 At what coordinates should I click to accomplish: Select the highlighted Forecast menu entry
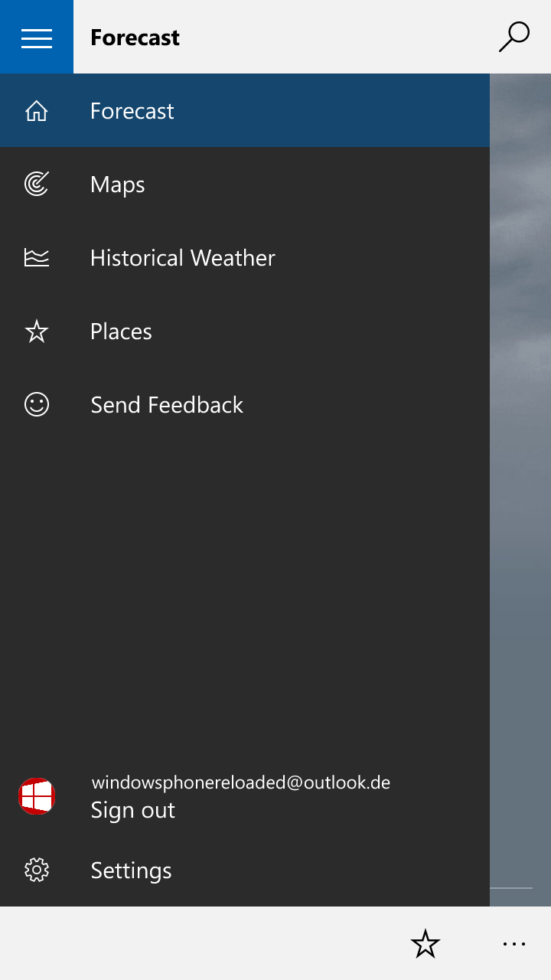[x=245, y=110]
